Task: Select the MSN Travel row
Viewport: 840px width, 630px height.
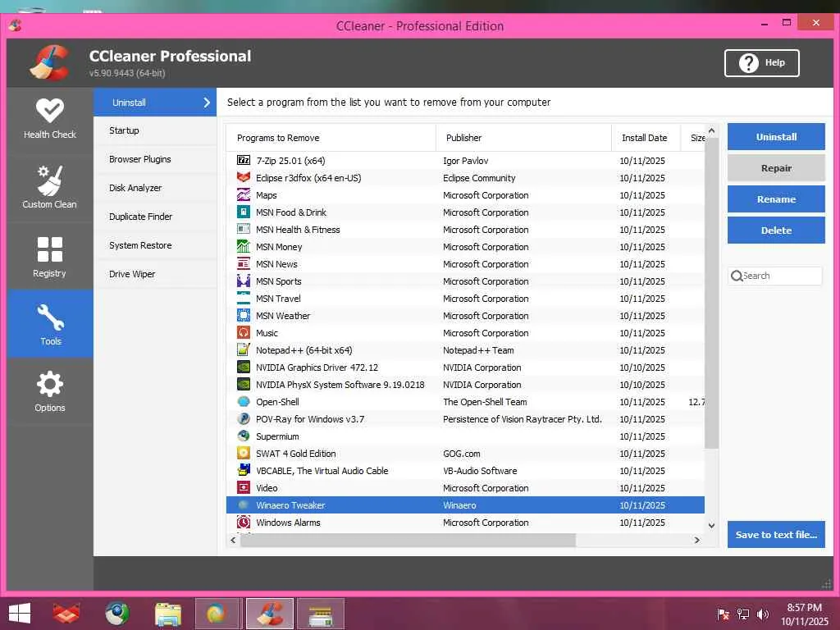Action: pos(465,299)
